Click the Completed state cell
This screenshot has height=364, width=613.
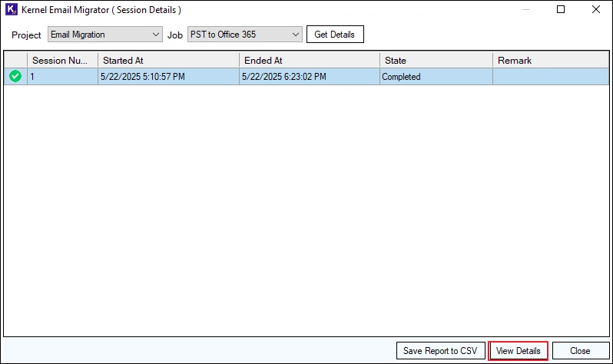pos(436,77)
